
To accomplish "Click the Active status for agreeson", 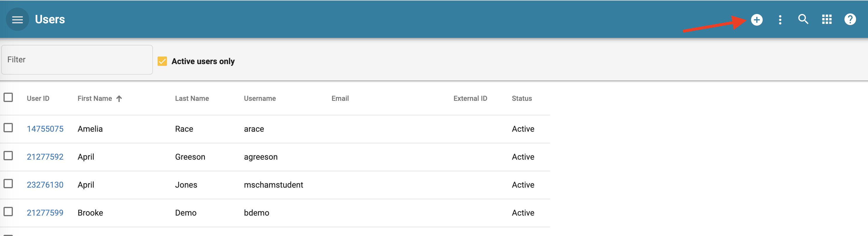I will point(523,157).
